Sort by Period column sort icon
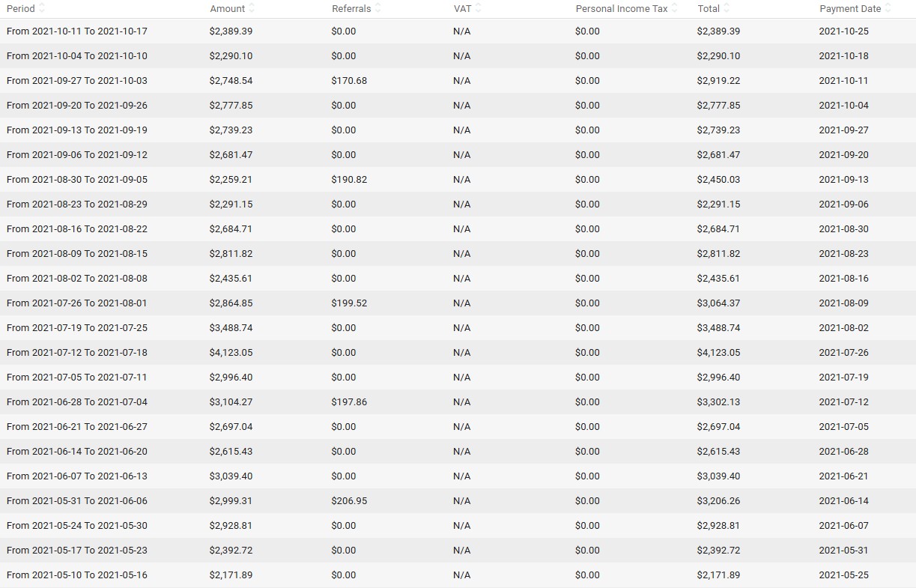Viewport: 916px width, 588px height. coord(42,8)
